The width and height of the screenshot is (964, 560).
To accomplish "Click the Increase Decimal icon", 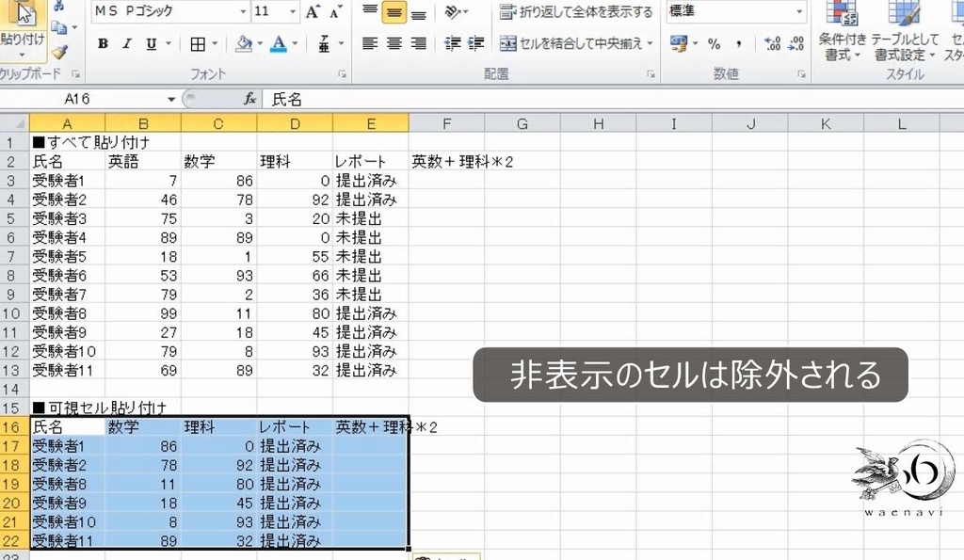I will click(774, 43).
